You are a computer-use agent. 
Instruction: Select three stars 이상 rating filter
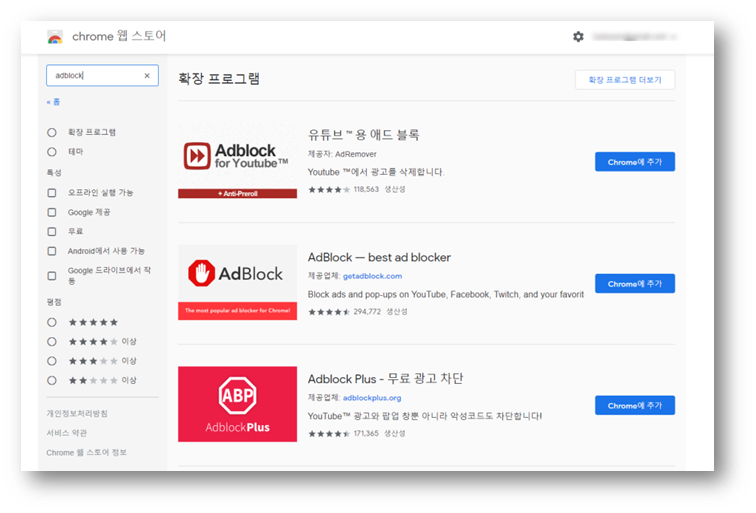52,361
